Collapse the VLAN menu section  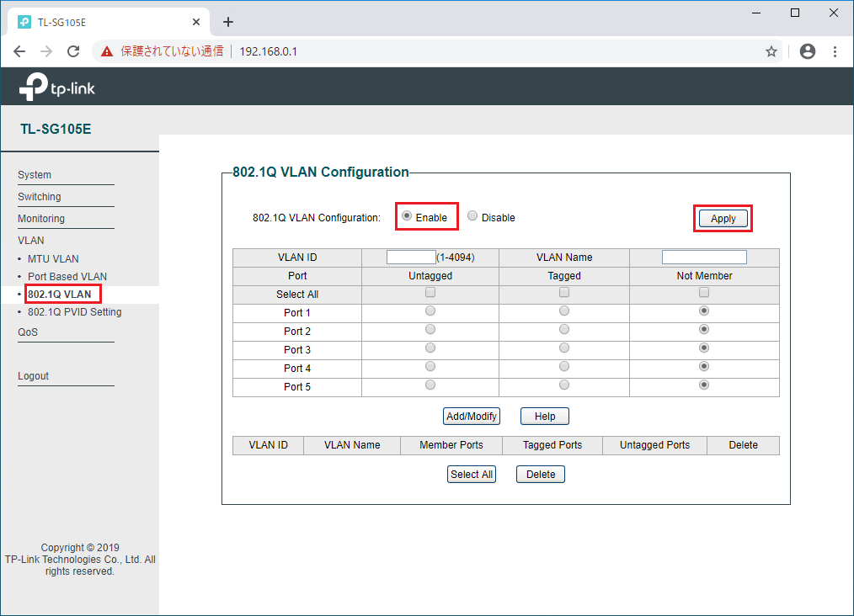31,241
